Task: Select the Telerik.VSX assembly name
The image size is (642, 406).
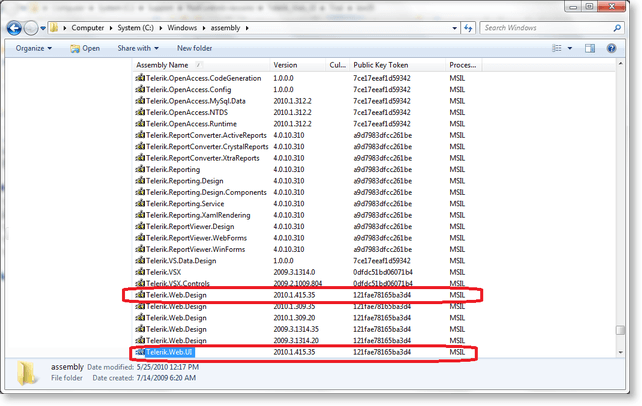Action: [163, 272]
